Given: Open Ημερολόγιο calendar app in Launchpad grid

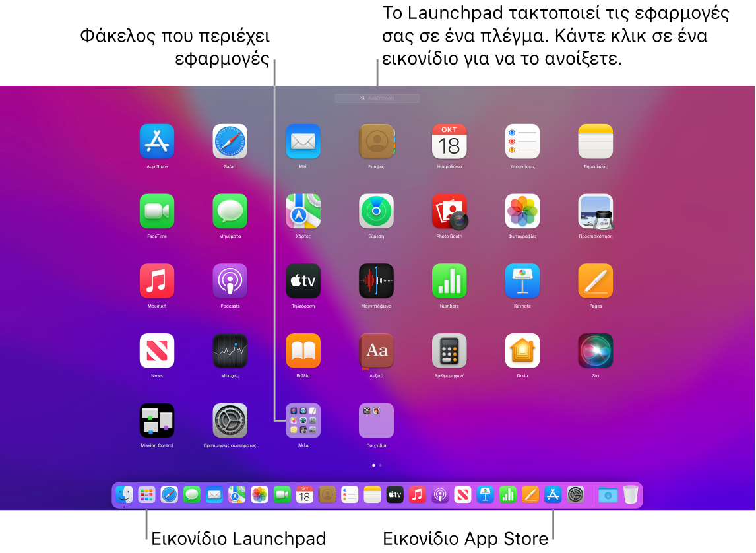Looking at the screenshot, I should click(x=449, y=141).
